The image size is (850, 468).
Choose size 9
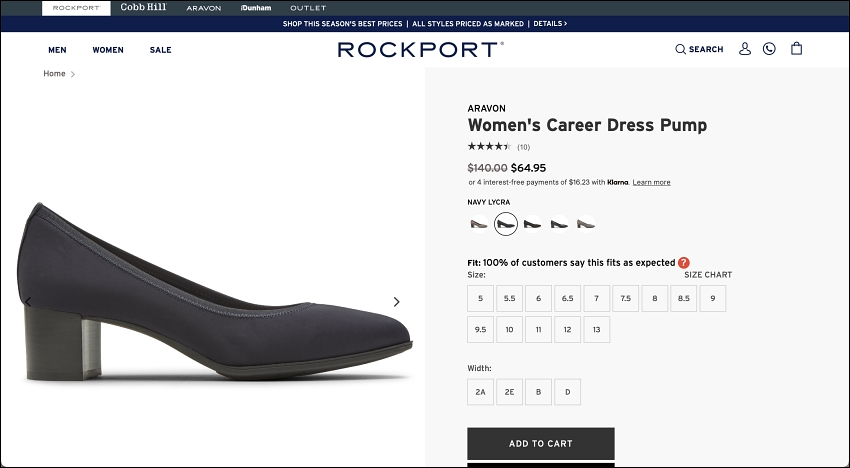tap(713, 298)
